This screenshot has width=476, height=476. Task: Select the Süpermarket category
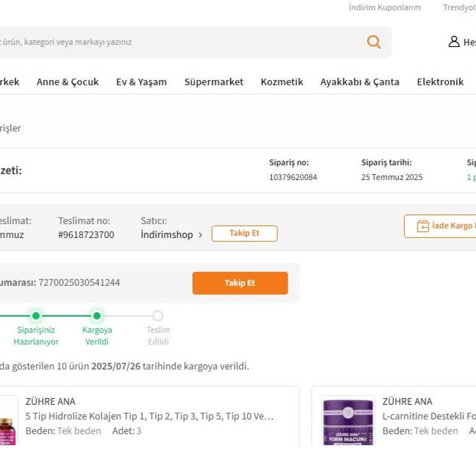point(214,82)
